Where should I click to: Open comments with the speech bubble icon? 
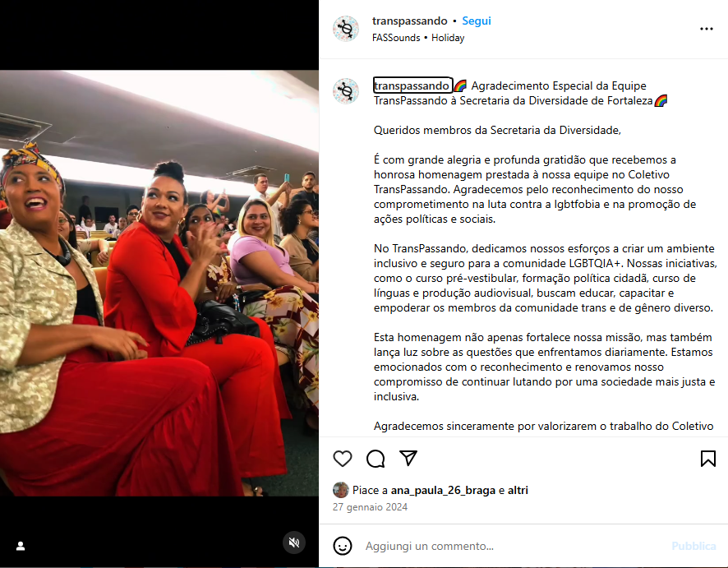(x=376, y=459)
